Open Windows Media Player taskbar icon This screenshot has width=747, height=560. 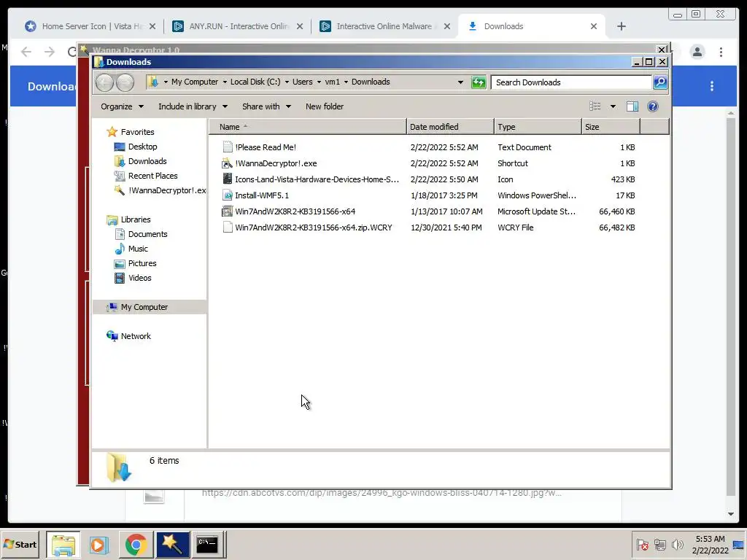[99, 544]
